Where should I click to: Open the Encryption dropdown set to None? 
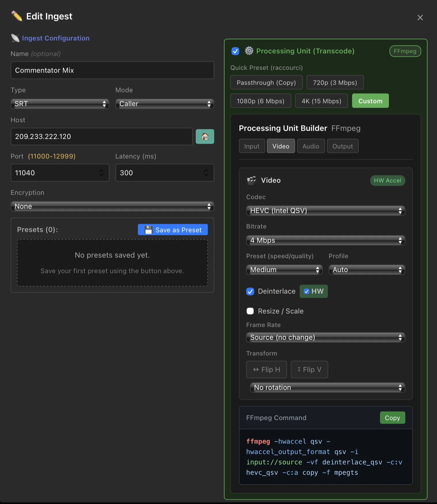[x=112, y=206]
